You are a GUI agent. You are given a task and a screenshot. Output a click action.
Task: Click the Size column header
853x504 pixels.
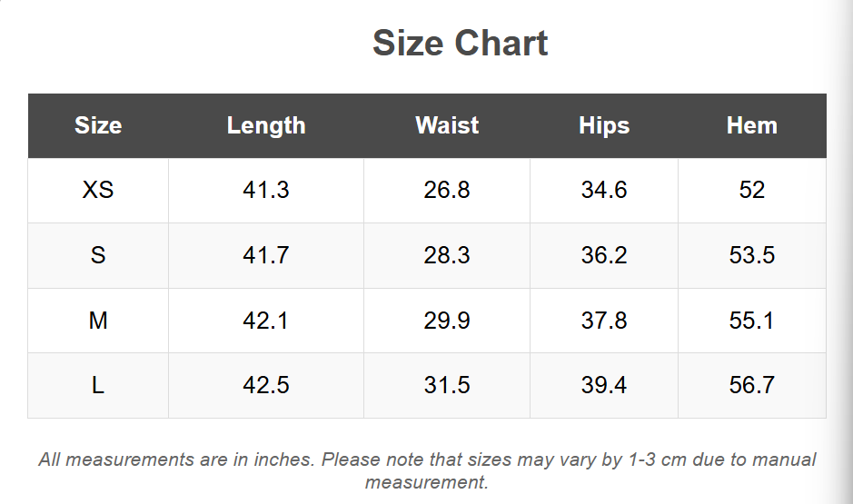[x=98, y=125]
